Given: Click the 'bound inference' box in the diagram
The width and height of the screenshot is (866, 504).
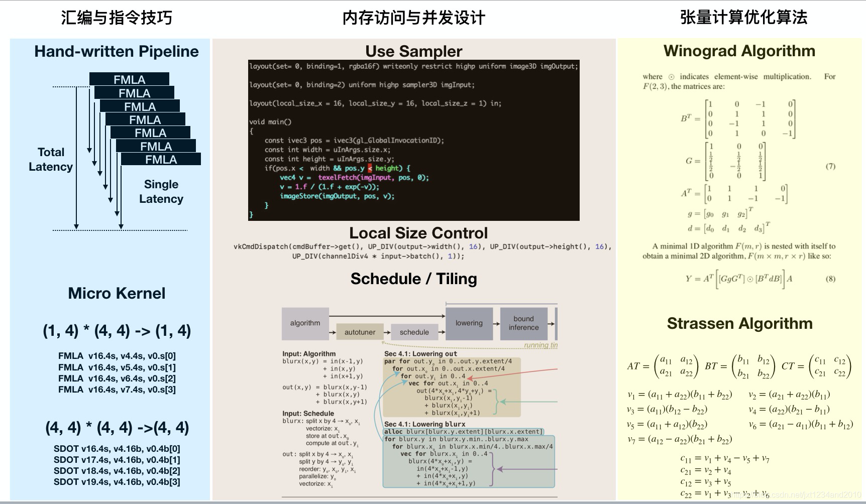Looking at the screenshot, I should coord(524,323).
